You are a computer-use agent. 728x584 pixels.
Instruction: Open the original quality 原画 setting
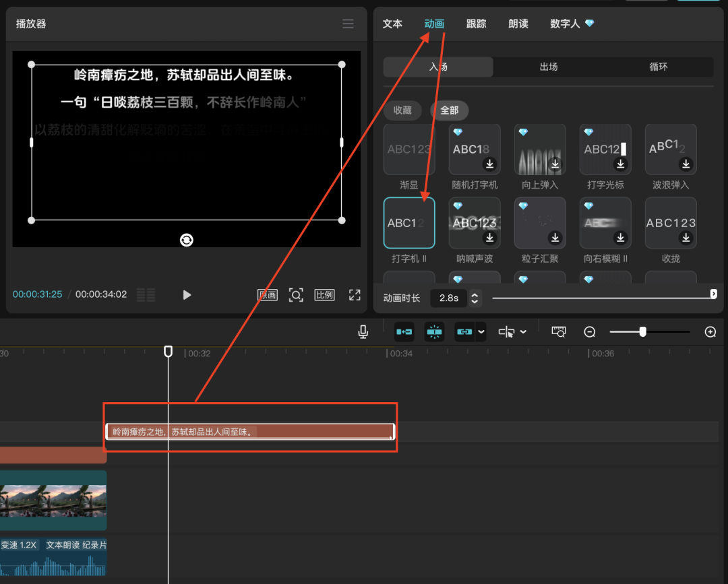267,295
